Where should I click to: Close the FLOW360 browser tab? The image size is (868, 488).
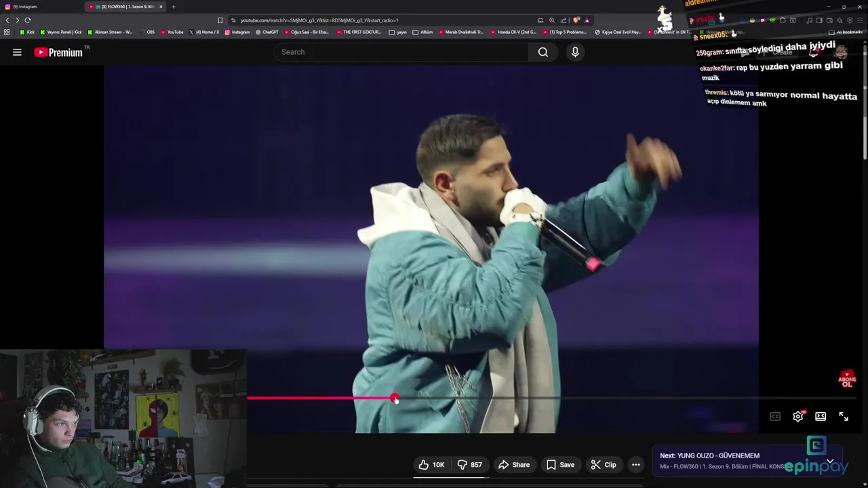161,7
